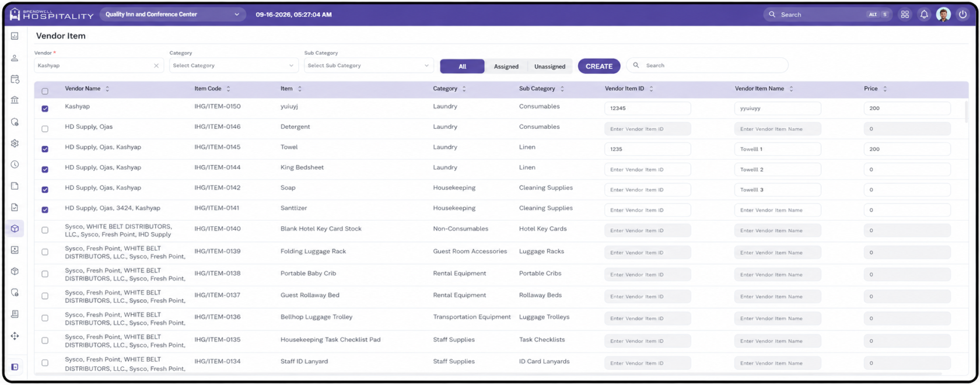Check the Blank Hotel Key Card Stock checkbox
The width and height of the screenshot is (980, 385).
click(45, 230)
